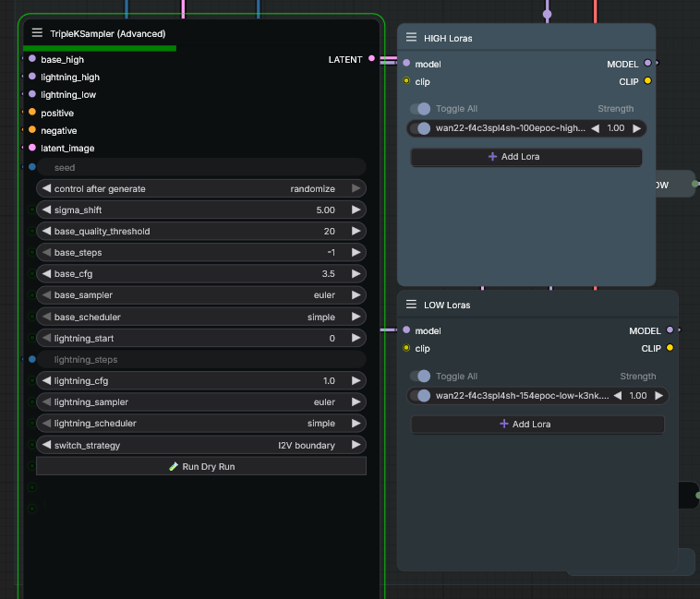The width and height of the screenshot is (700, 599).
Task: Increase sigma_shift with the right arrow
Action: 356,210
